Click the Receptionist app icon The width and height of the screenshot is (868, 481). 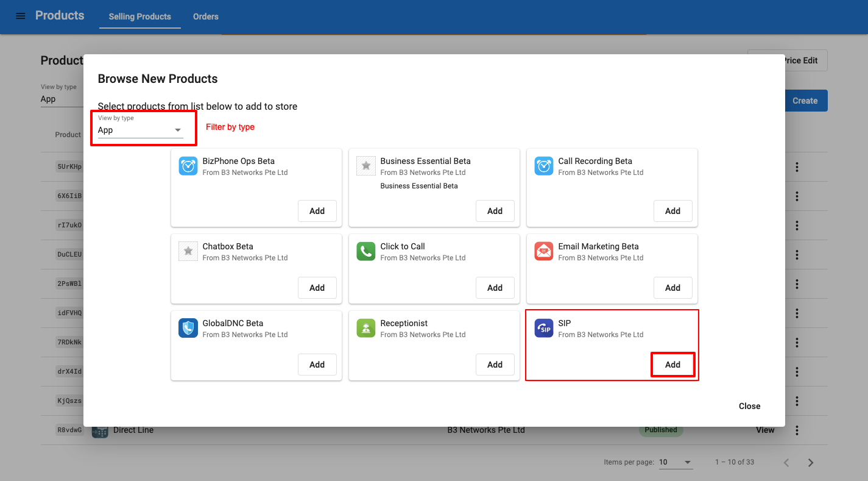366,328
